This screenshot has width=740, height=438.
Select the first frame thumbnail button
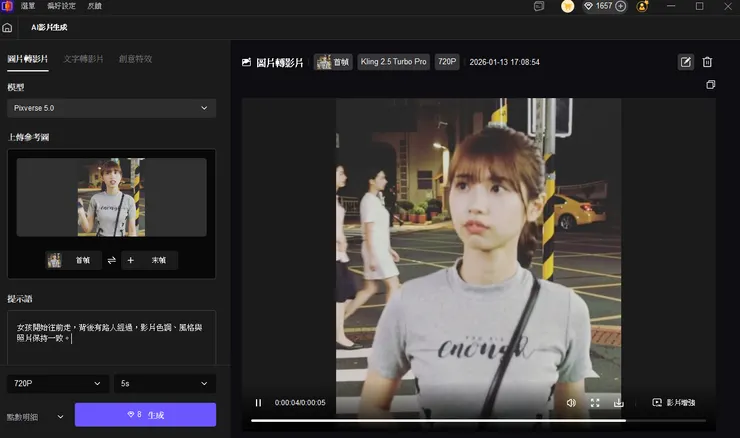(x=73, y=260)
